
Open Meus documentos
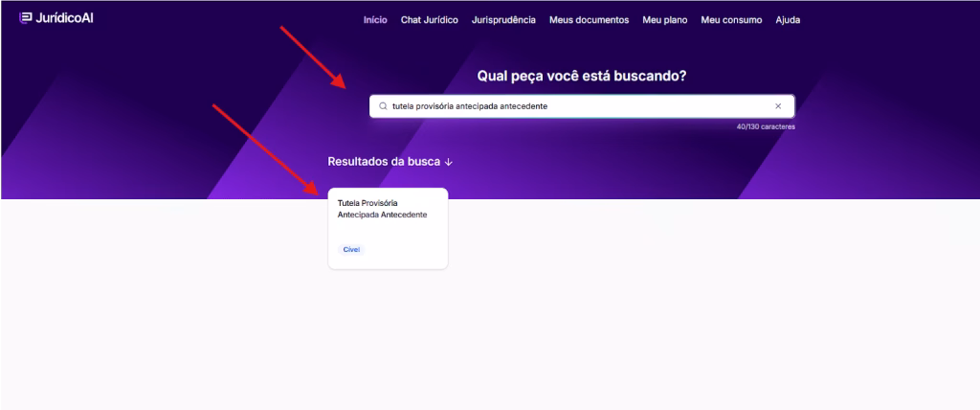pyautogui.click(x=589, y=20)
